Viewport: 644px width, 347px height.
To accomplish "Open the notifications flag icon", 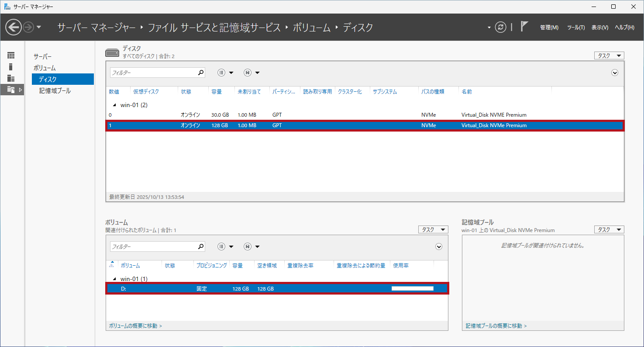I will [x=524, y=27].
